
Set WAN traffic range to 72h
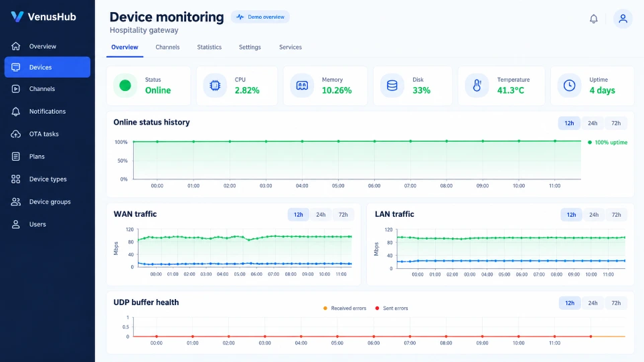click(x=343, y=215)
